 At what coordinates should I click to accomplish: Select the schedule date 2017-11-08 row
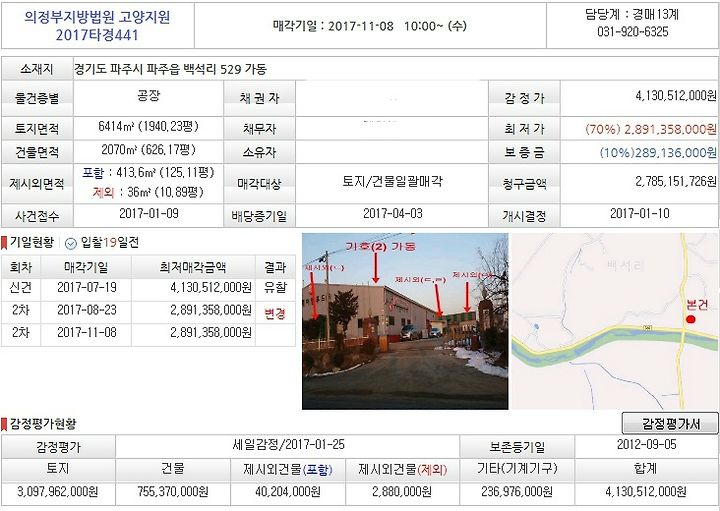point(148,335)
